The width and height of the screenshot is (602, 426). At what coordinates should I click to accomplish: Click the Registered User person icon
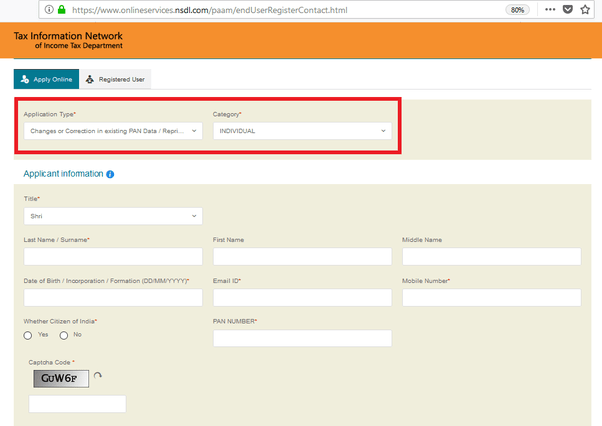89,79
